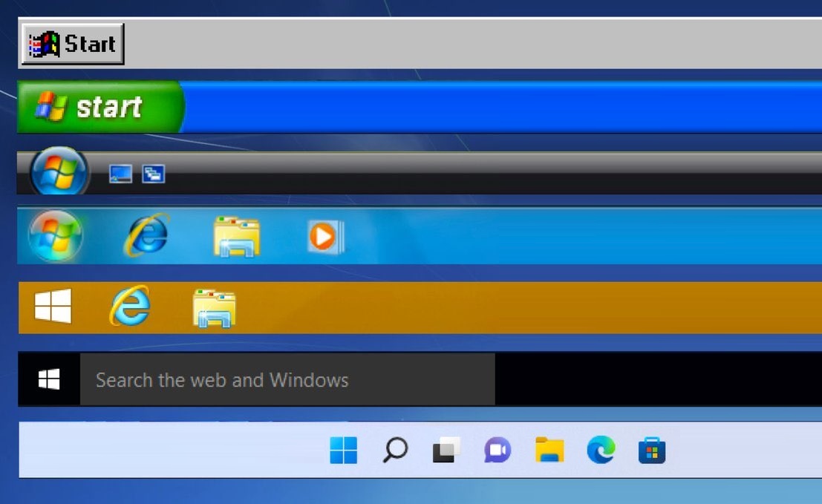The width and height of the screenshot is (822, 504).
Task: Click the Windows 10 Start button
Action: (49, 380)
